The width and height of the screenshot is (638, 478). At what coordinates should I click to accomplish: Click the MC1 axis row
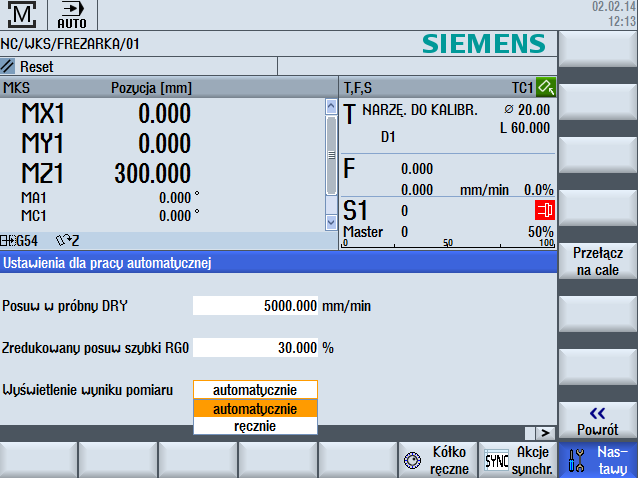click(x=110, y=216)
